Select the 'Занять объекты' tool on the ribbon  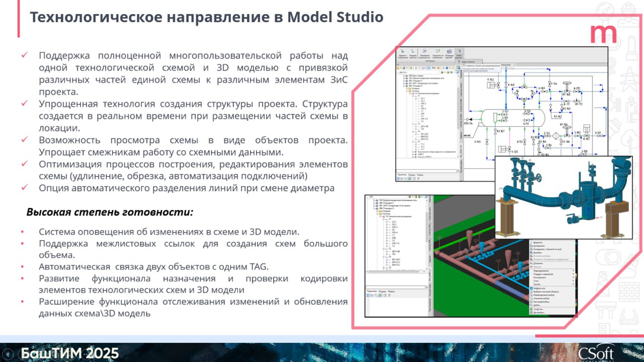[x=459, y=52]
